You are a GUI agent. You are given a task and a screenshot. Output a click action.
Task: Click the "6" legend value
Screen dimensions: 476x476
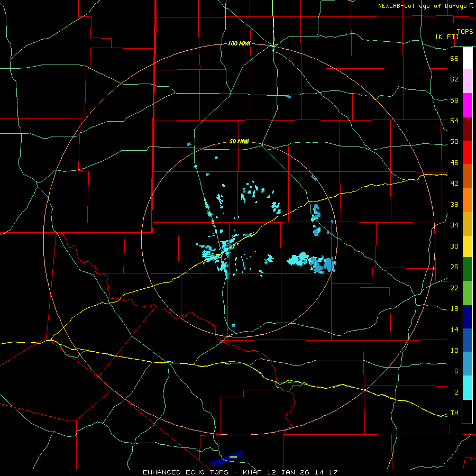click(456, 371)
